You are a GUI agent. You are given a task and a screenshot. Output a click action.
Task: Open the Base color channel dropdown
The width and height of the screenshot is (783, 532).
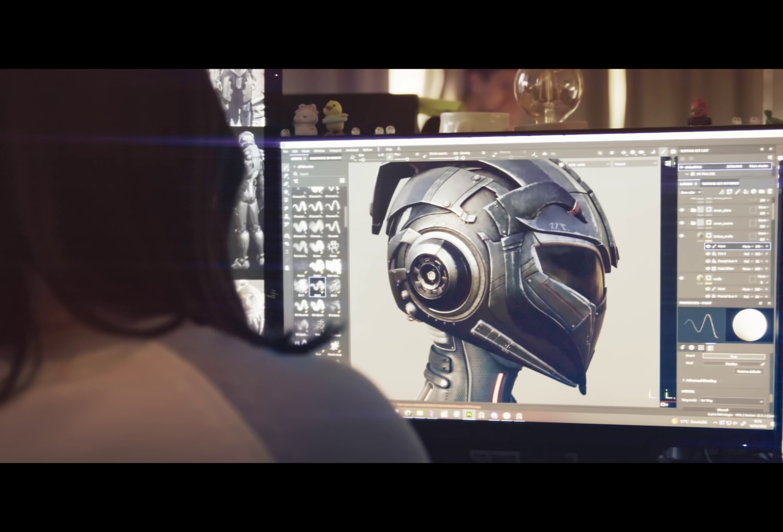click(x=691, y=192)
